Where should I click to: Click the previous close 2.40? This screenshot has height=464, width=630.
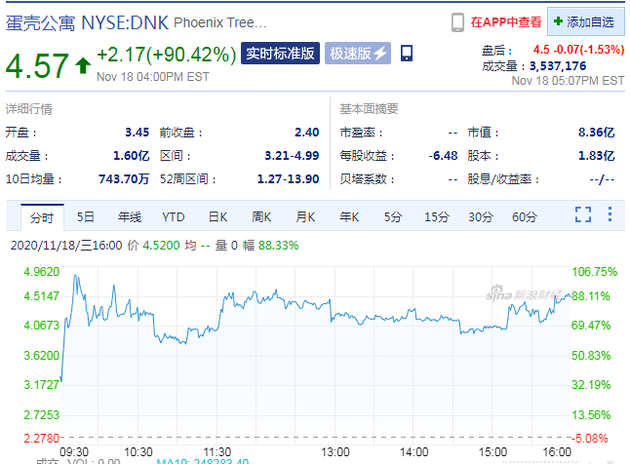point(307,132)
